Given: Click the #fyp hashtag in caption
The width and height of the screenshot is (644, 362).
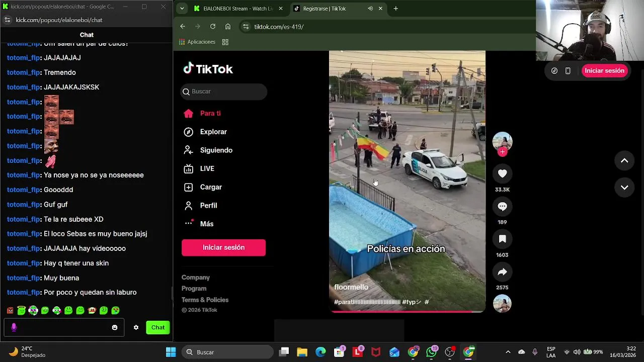Looking at the screenshot, I should tap(412, 302).
